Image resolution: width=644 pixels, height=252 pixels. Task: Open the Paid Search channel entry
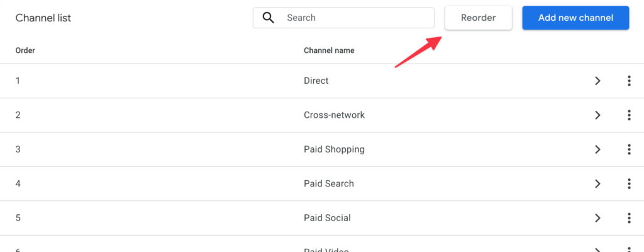[x=328, y=183]
